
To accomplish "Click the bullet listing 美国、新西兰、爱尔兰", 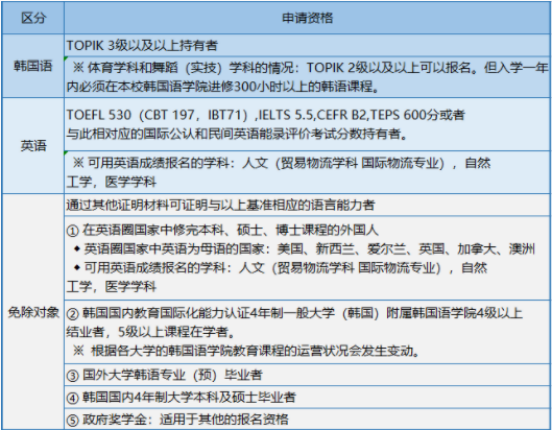I will coord(305,249).
